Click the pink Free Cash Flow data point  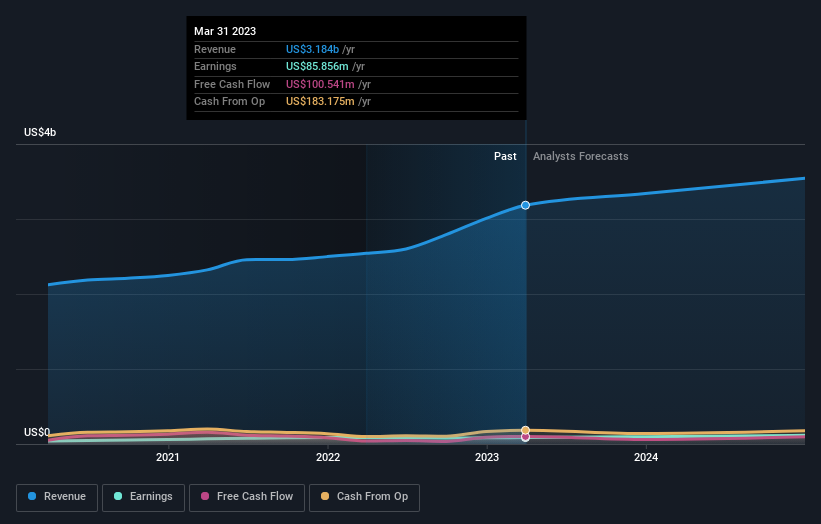pyautogui.click(x=525, y=437)
